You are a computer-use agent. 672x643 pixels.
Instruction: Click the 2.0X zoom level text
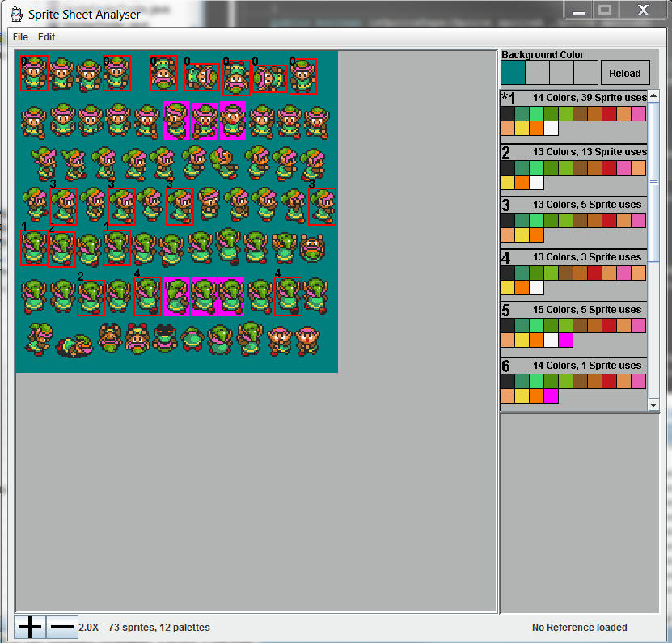pyautogui.click(x=89, y=628)
